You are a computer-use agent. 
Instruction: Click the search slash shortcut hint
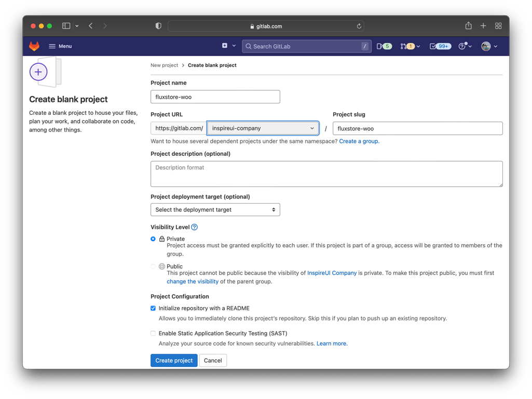tap(365, 46)
